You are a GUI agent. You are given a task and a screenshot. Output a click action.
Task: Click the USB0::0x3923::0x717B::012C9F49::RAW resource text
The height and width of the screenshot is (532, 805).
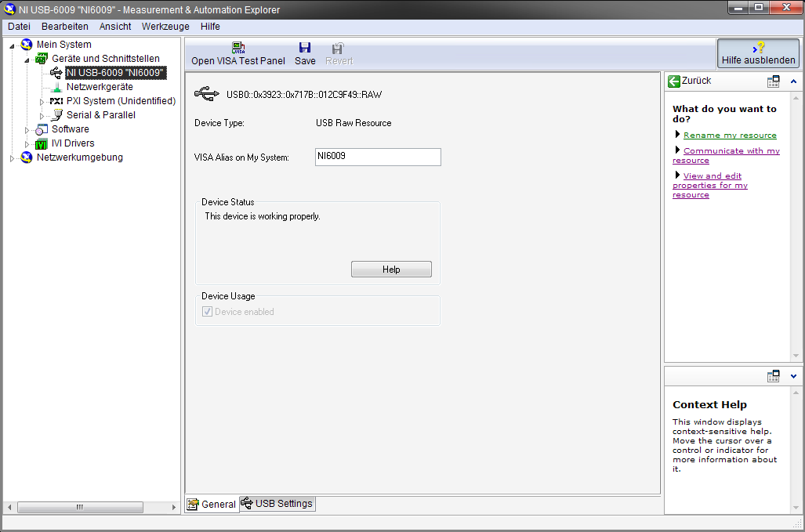pyautogui.click(x=304, y=94)
